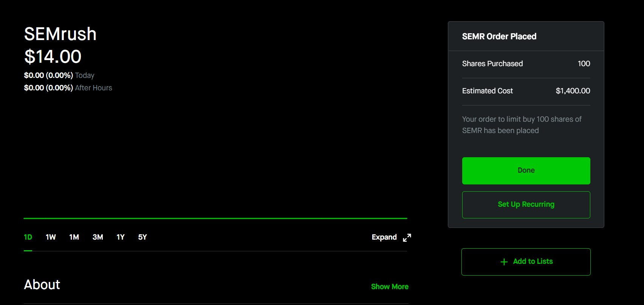The image size is (644, 305).
Task: Click the $0.00 (0.00%) Today change text
Action: [59, 75]
